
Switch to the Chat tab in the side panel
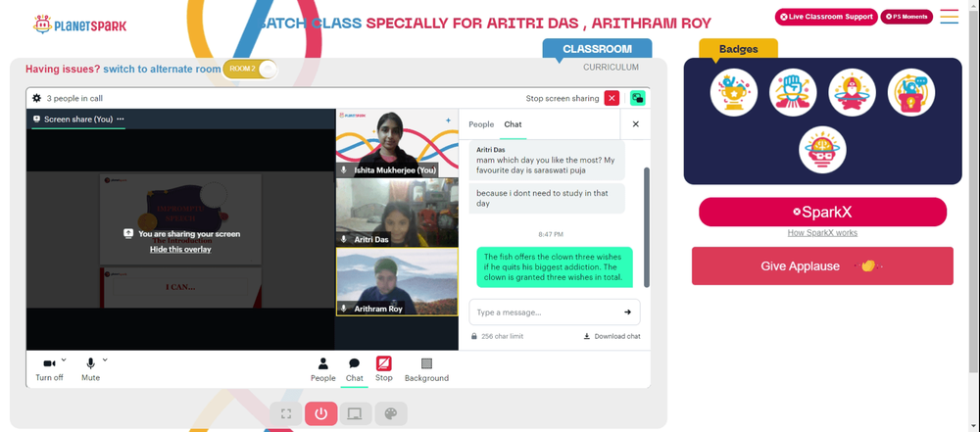tap(514, 124)
